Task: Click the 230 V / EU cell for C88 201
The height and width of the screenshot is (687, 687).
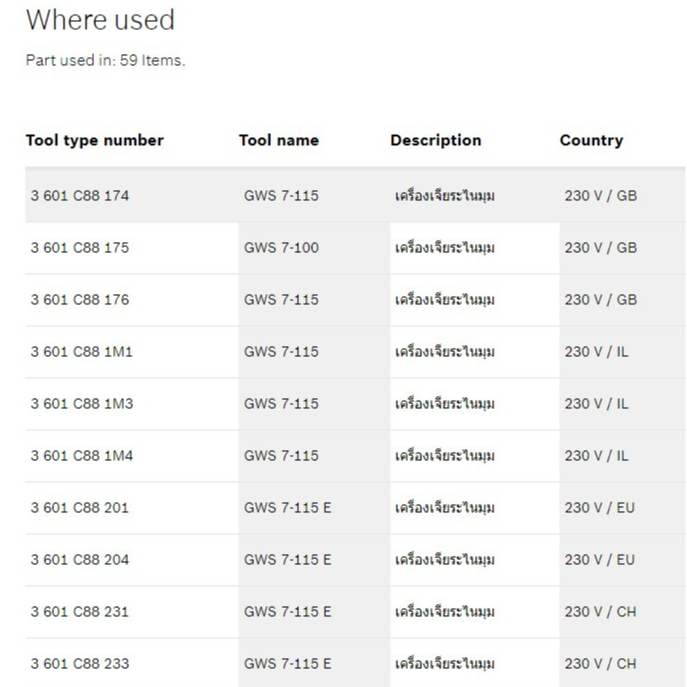Action: [599, 508]
